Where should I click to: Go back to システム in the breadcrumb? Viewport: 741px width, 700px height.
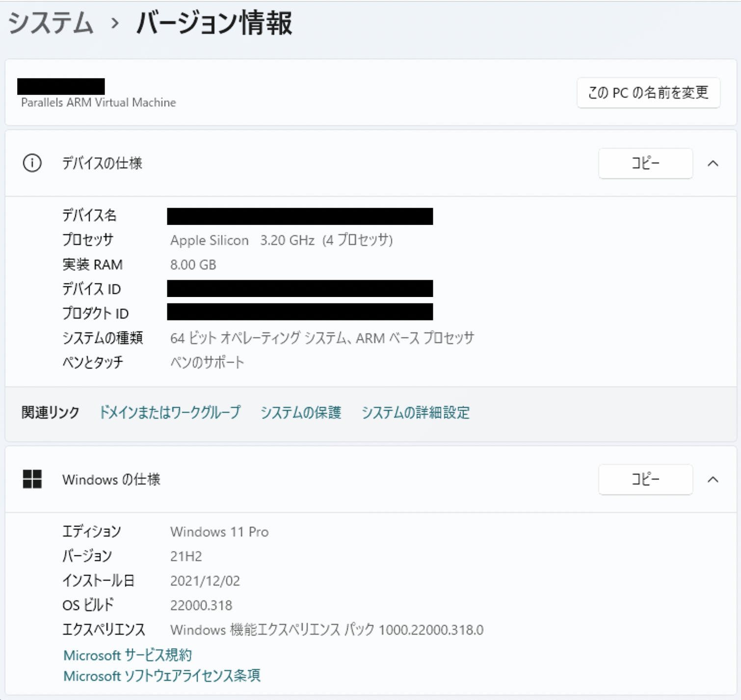(x=51, y=23)
